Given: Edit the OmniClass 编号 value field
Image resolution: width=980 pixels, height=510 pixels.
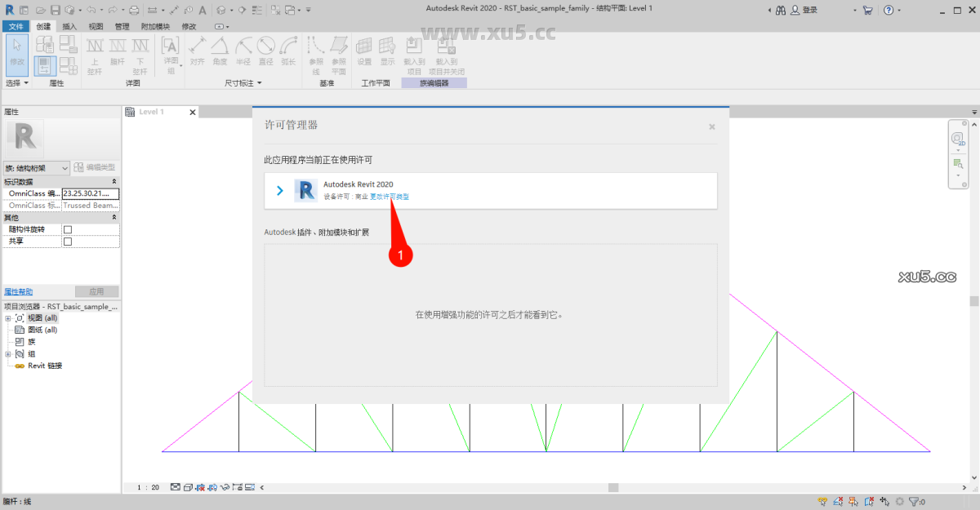Looking at the screenshot, I should tap(90, 193).
